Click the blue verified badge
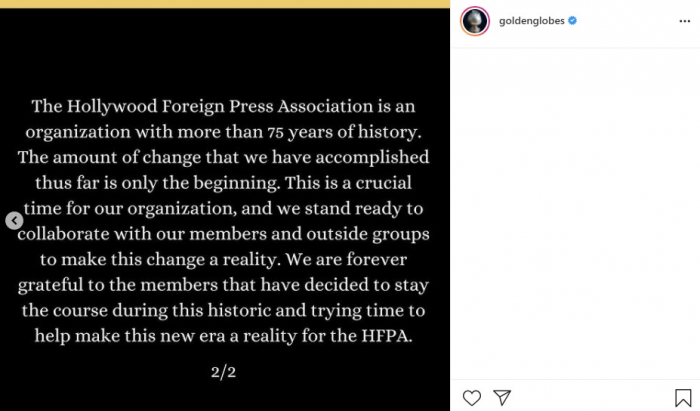Viewport: 700px width, 411px height. click(x=571, y=20)
